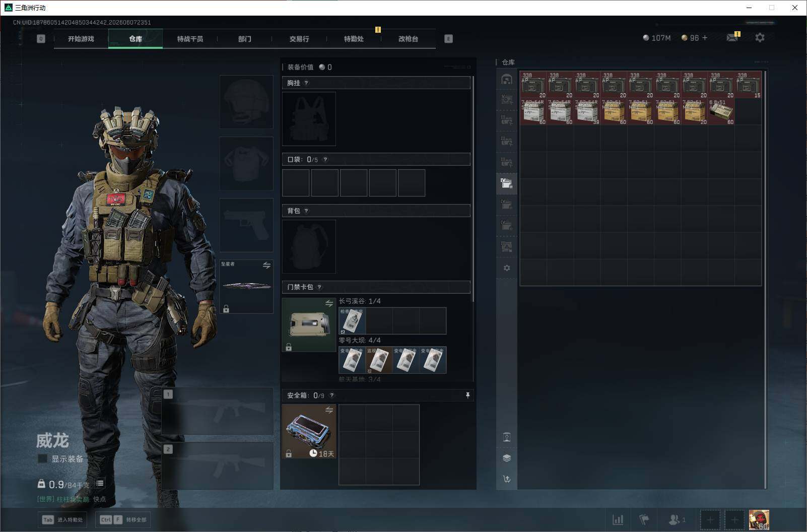This screenshot has height=532, width=807.
Task: Click the sort stash icon
Action: coord(507,479)
